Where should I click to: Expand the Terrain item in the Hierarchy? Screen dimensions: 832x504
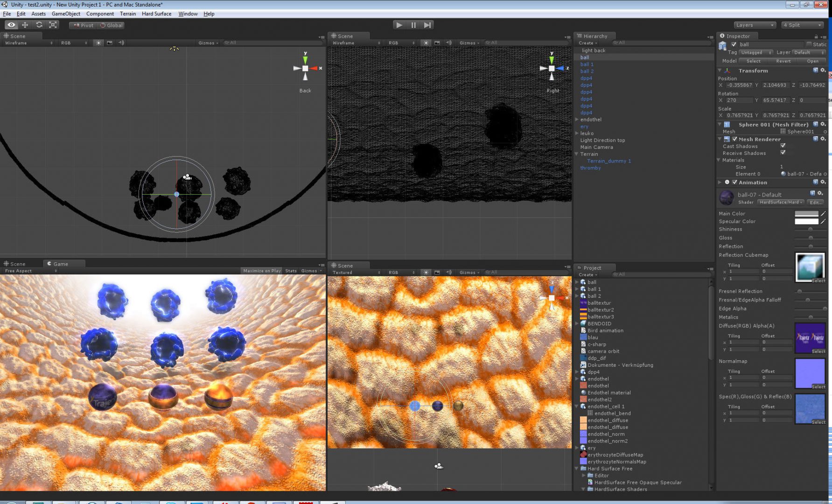(577, 154)
